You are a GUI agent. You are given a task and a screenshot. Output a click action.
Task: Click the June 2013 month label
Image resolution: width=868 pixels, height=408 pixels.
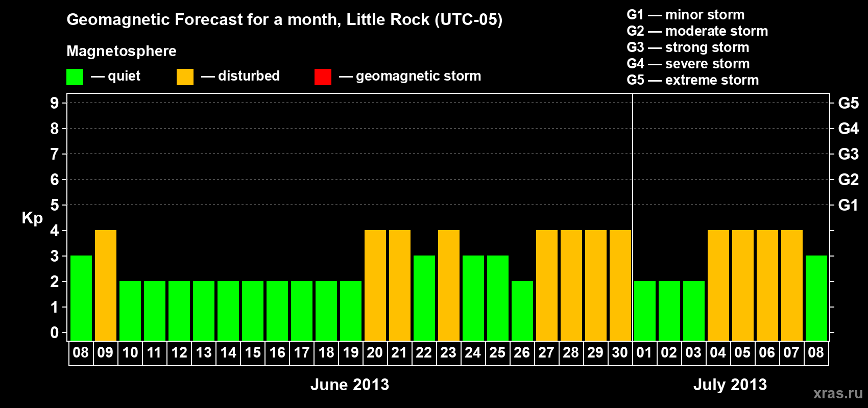(350, 385)
